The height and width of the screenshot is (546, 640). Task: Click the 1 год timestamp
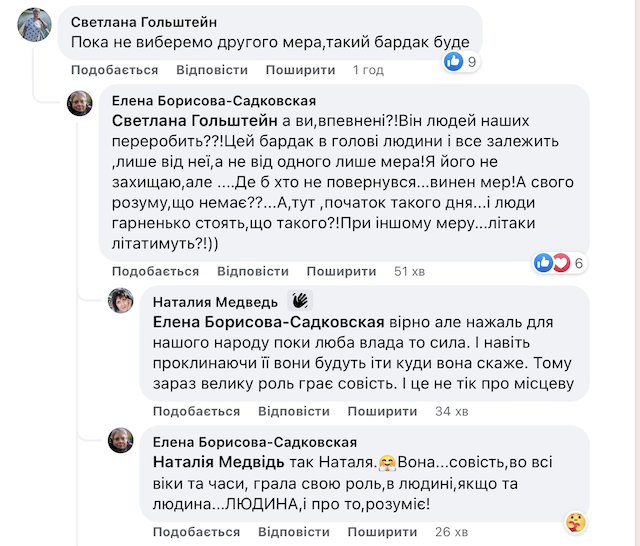tap(368, 70)
